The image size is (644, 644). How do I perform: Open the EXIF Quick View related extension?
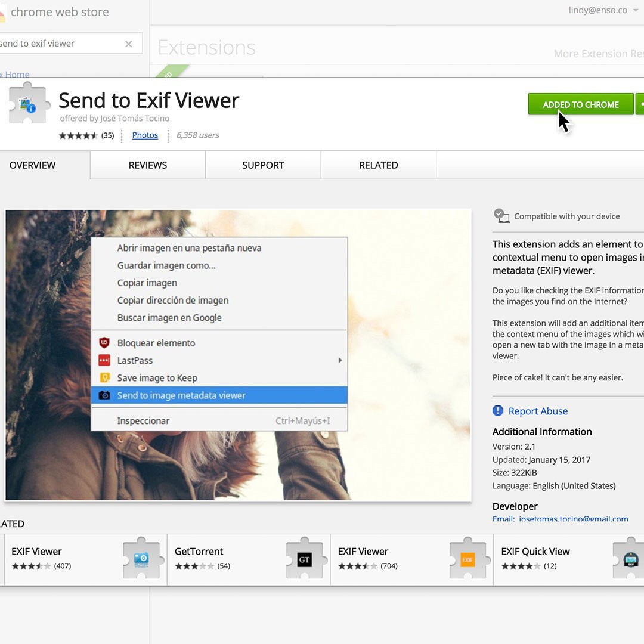coord(569,560)
